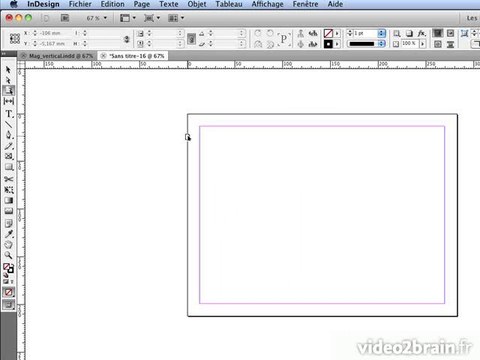Open the Objet menu
480x360 pixels.
197,4
